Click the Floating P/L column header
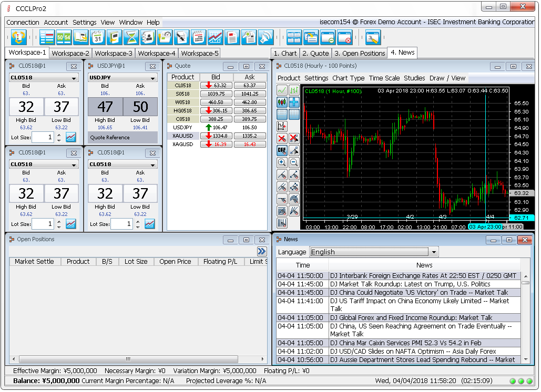541x392 pixels. click(x=220, y=262)
